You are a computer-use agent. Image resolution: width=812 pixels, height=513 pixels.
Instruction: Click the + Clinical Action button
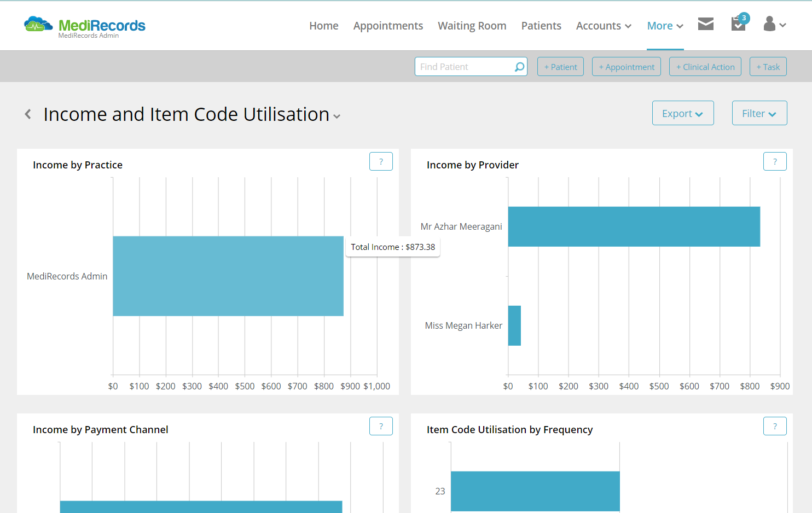pyautogui.click(x=705, y=67)
